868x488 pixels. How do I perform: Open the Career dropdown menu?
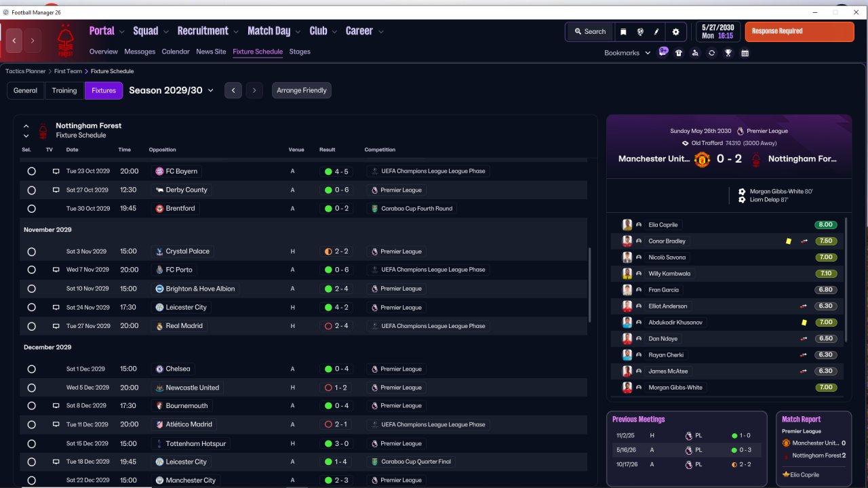pyautogui.click(x=365, y=31)
